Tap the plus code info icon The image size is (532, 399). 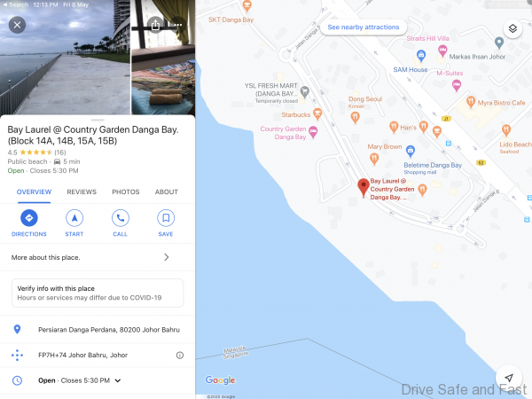pos(180,356)
